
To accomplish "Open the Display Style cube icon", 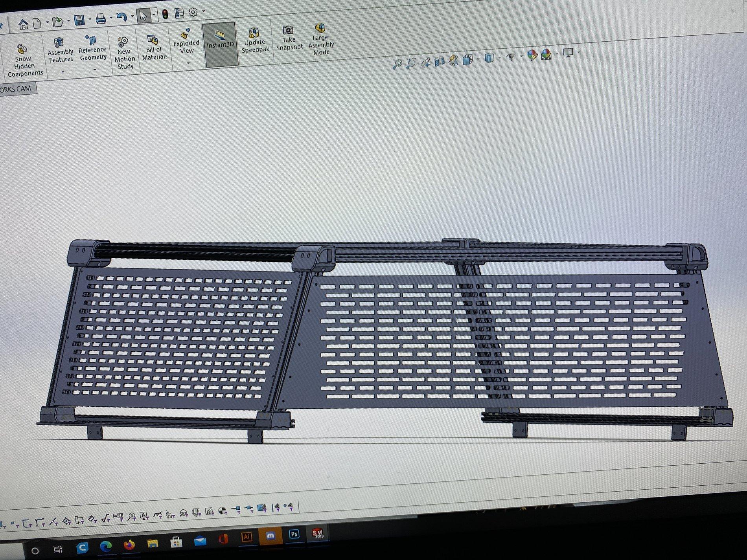I will point(489,58).
